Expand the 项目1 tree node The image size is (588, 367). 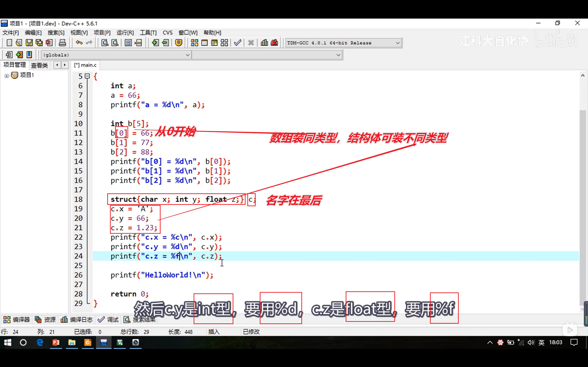click(x=7, y=76)
